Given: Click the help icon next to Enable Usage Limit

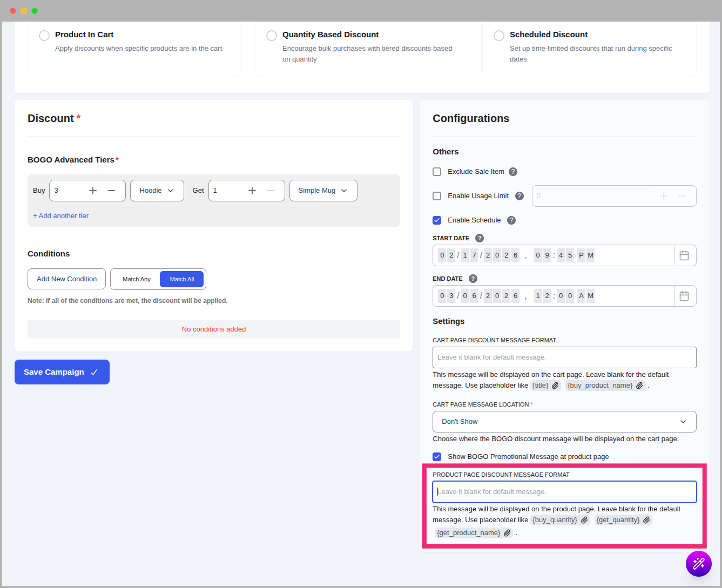Looking at the screenshot, I should [519, 195].
